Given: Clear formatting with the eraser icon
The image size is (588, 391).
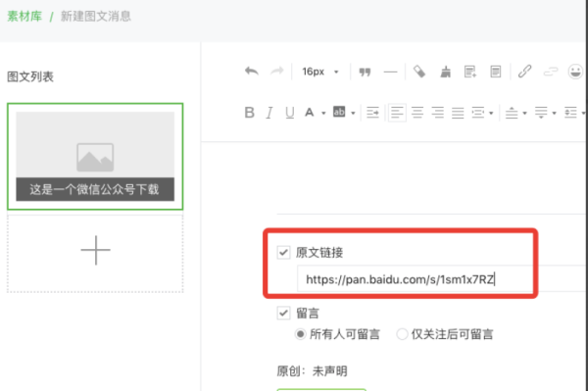Looking at the screenshot, I should point(419,72).
